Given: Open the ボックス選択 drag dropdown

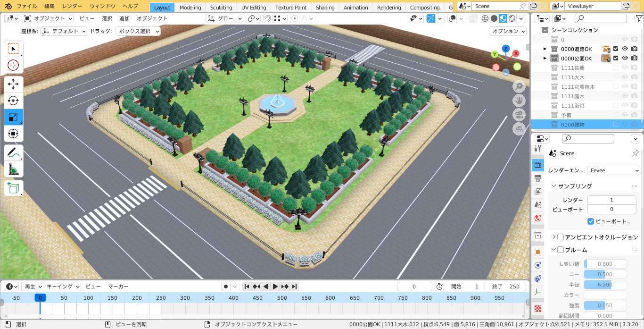Looking at the screenshot, I should (x=138, y=31).
